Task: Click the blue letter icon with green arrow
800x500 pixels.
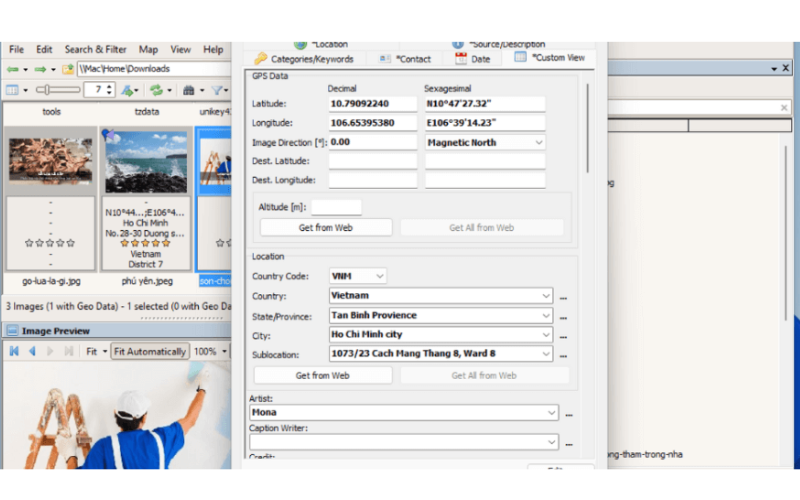Action: [x=127, y=90]
